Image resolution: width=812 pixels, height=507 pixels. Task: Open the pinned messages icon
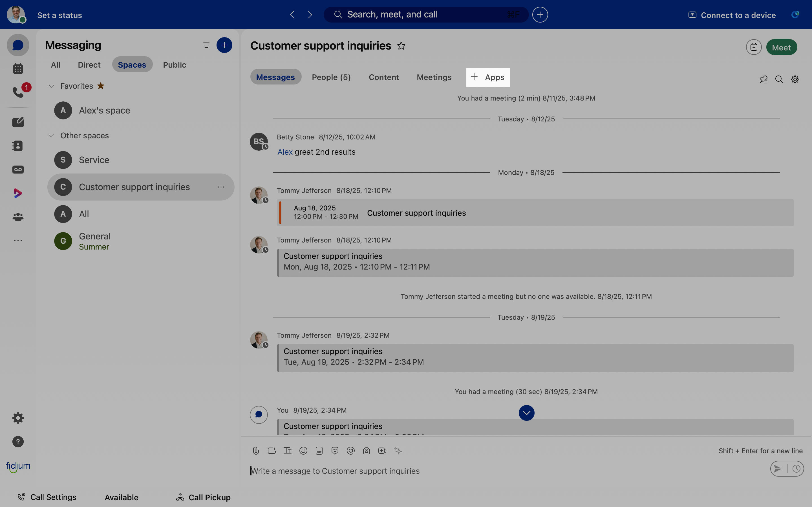coord(763,79)
